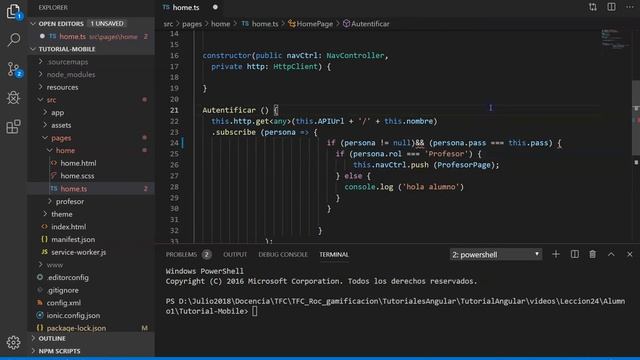Screen dimensions: 640x360
Task: Click the pages breadcrumb segment
Action: click(192, 24)
